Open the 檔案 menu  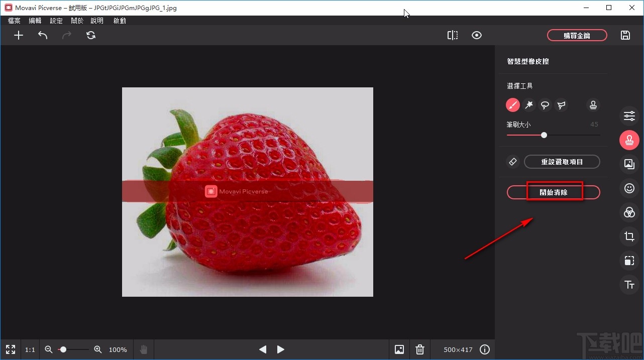(x=14, y=21)
